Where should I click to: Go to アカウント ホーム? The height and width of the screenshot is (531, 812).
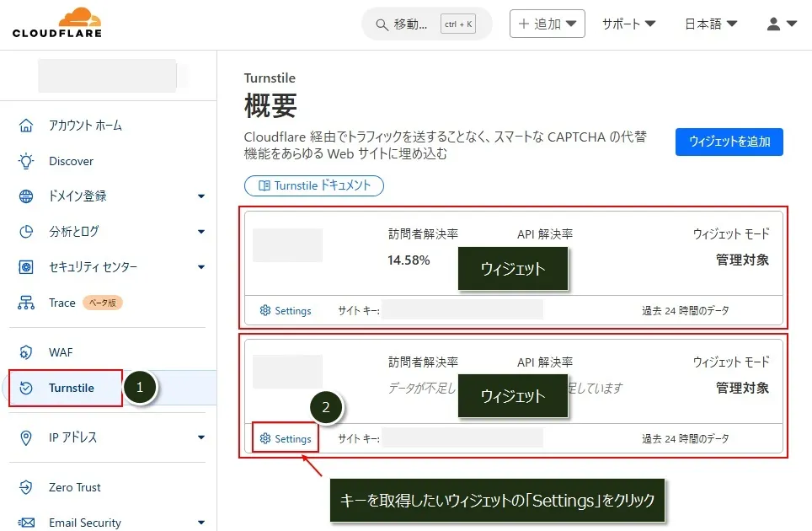85,126
